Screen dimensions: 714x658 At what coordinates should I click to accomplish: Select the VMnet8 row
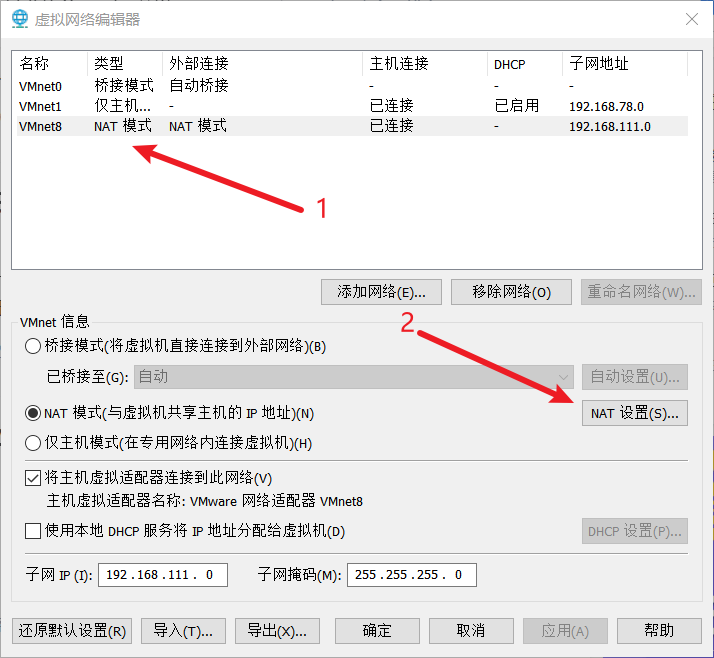(x=352, y=126)
